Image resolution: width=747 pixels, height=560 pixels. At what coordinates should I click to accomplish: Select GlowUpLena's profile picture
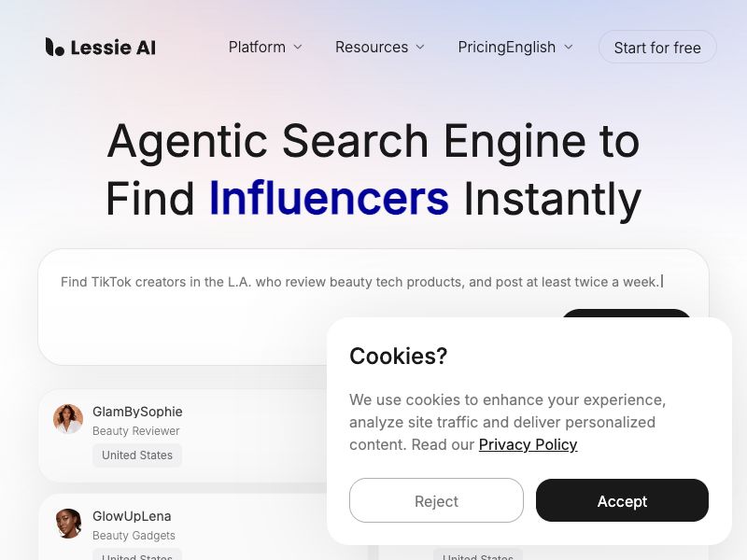(x=68, y=524)
